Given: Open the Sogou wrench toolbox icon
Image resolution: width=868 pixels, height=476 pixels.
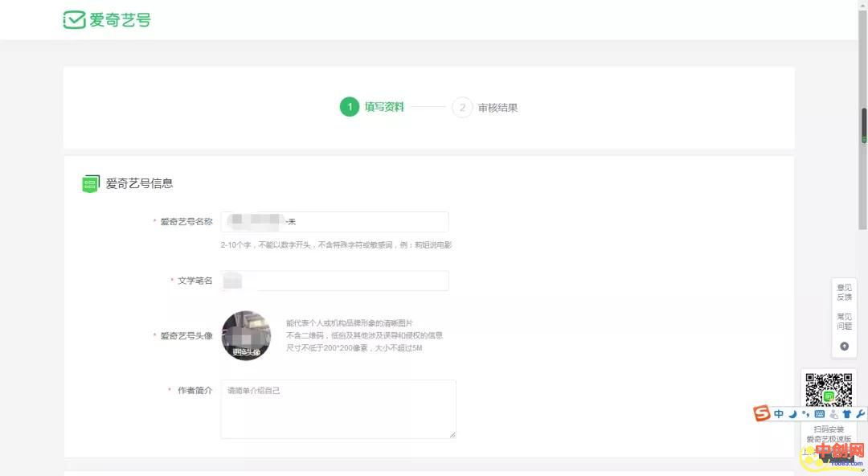Looking at the screenshot, I should [860, 414].
